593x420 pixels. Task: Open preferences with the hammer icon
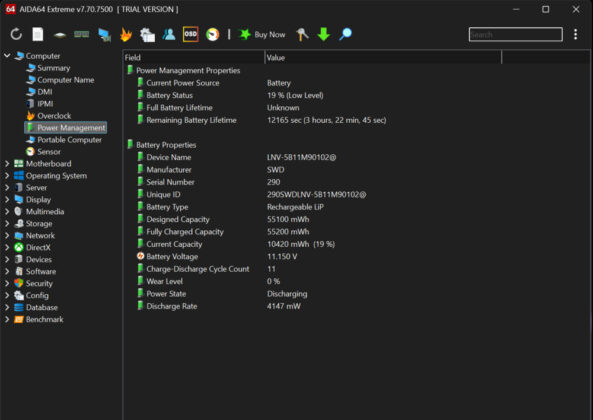[x=302, y=34]
